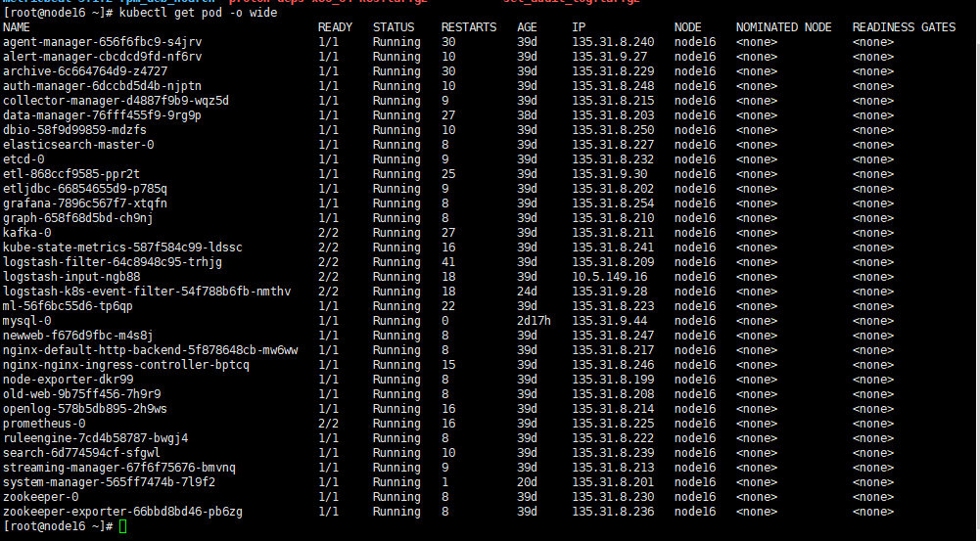Click the green cursor at the bottom prompt

122,526
